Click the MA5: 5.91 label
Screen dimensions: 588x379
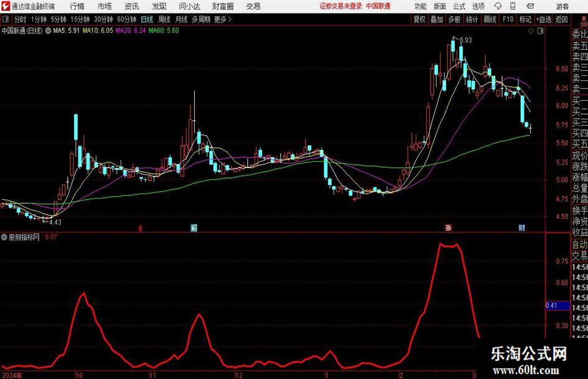(x=67, y=30)
